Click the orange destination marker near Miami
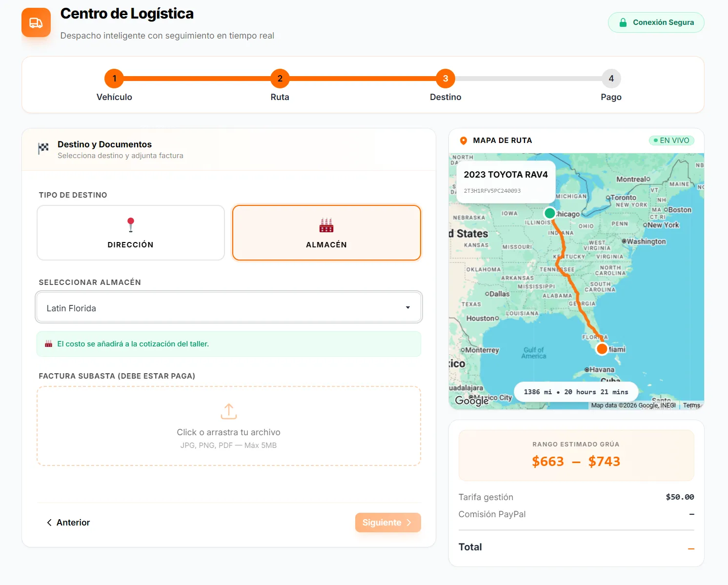The width and height of the screenshot is (728, 585). coord(602,349)
